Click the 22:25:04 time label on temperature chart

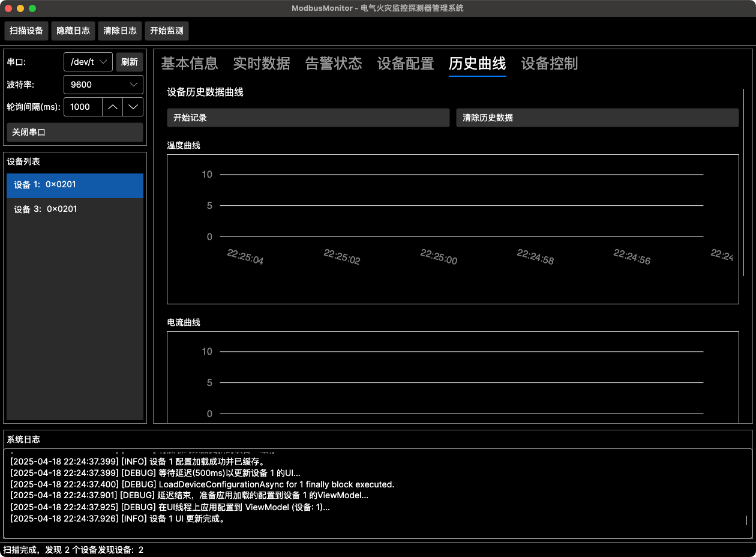245,257
